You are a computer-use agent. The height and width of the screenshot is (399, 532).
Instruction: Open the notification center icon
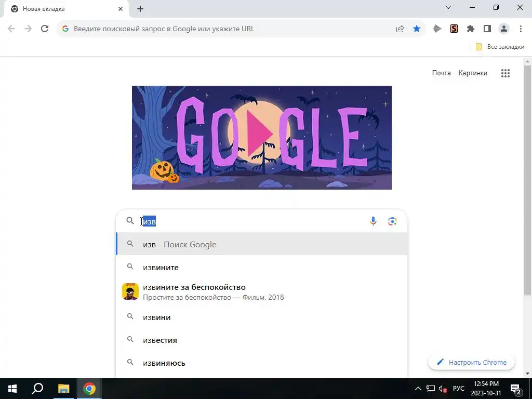point(516,389)
